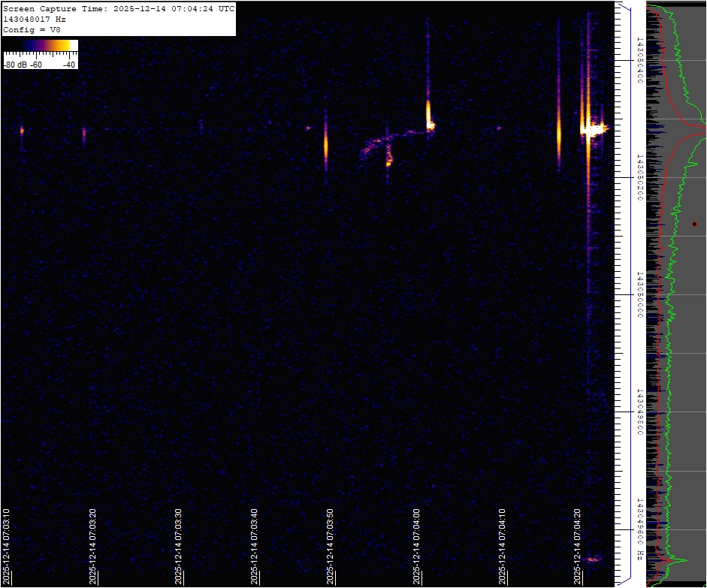The image size is (707, 588).
Task: Click the bright echo just after 07:04:00
Action: 428,115
